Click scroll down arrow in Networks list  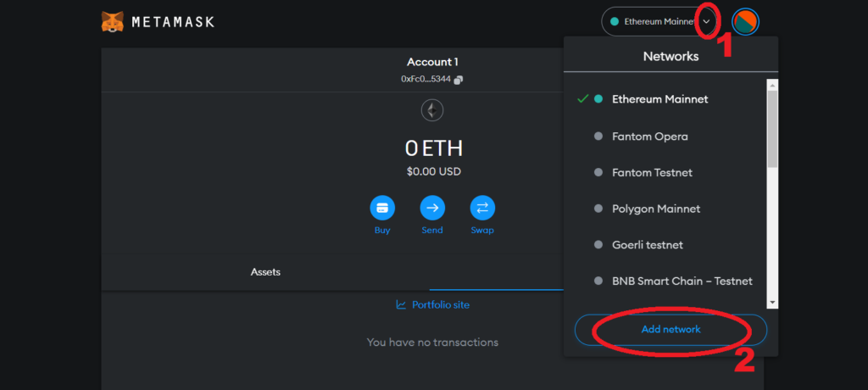[772, 303]
